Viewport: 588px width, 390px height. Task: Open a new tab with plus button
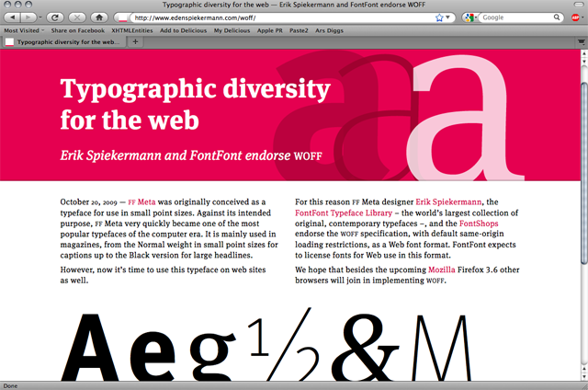tap(135, 42)
